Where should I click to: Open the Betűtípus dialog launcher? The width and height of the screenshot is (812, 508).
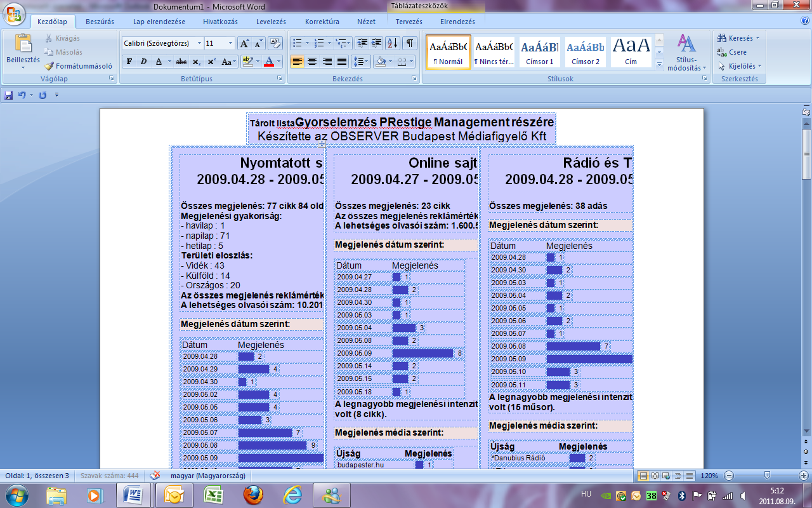[280, 78]
